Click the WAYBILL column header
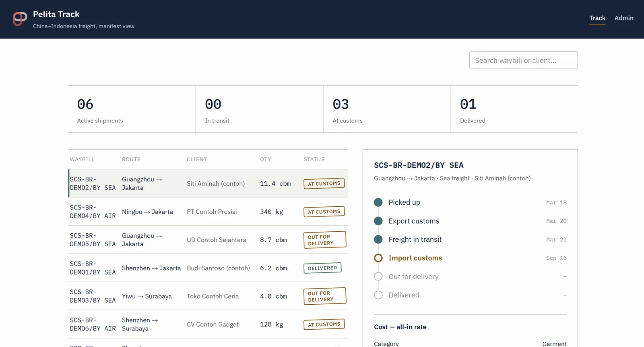The height and width of the screenshot is (347, 644). coord(82,159)
